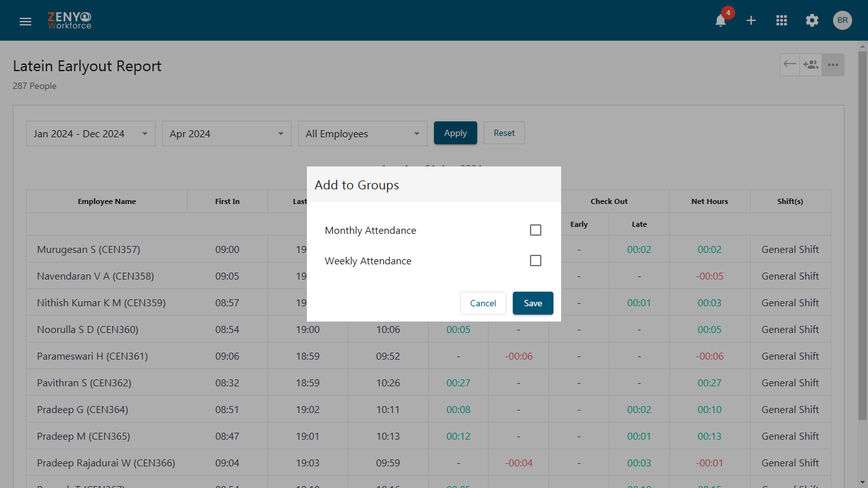868x488 pixels.
Task: Open the Apr 2024 month dropdown
Action: pos(227,133)
